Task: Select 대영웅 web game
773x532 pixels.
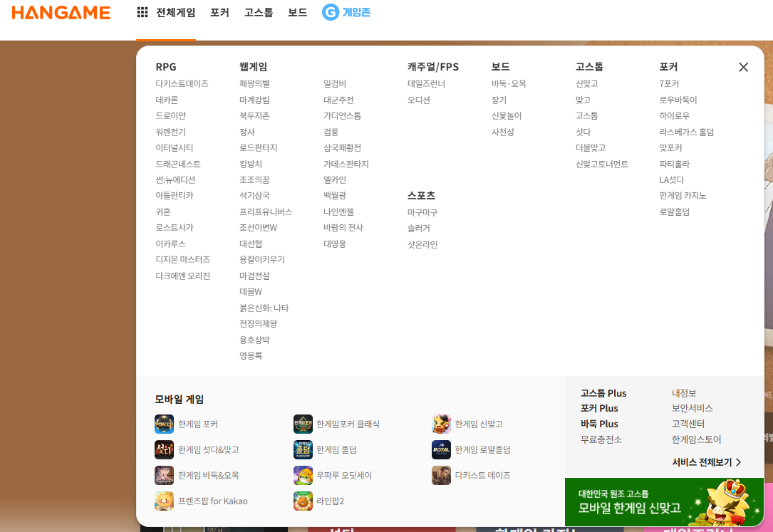Action: pos(335,244)
